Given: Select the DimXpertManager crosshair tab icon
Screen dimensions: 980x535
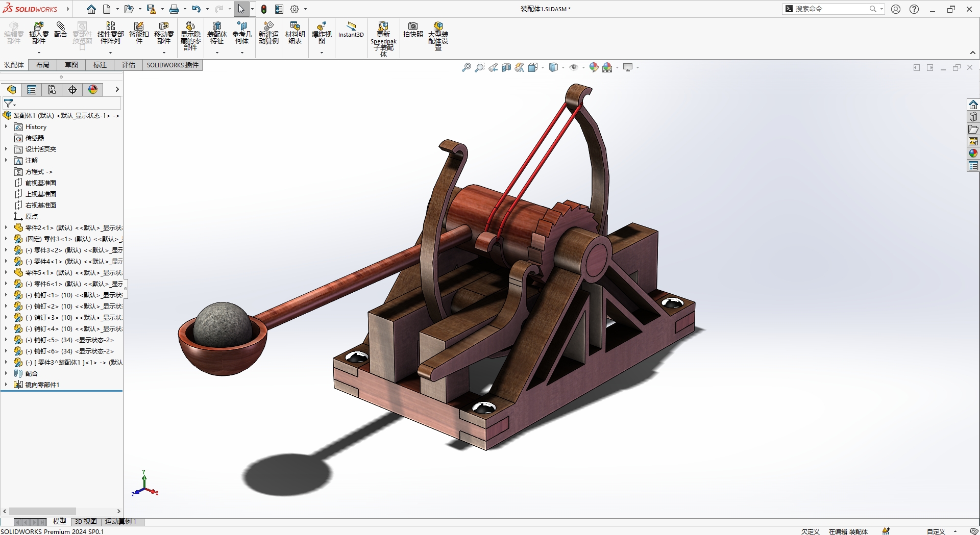Looking at the screenshot, I should click(72, 90).
